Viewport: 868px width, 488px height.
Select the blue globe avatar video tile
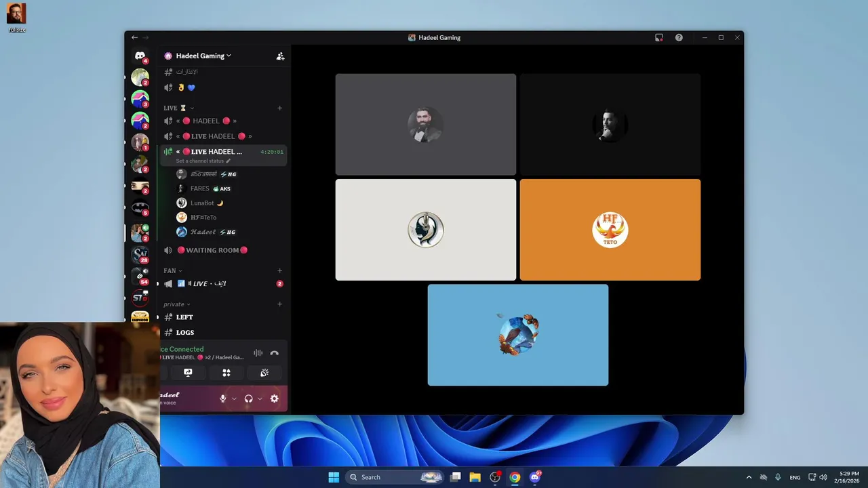518,335
